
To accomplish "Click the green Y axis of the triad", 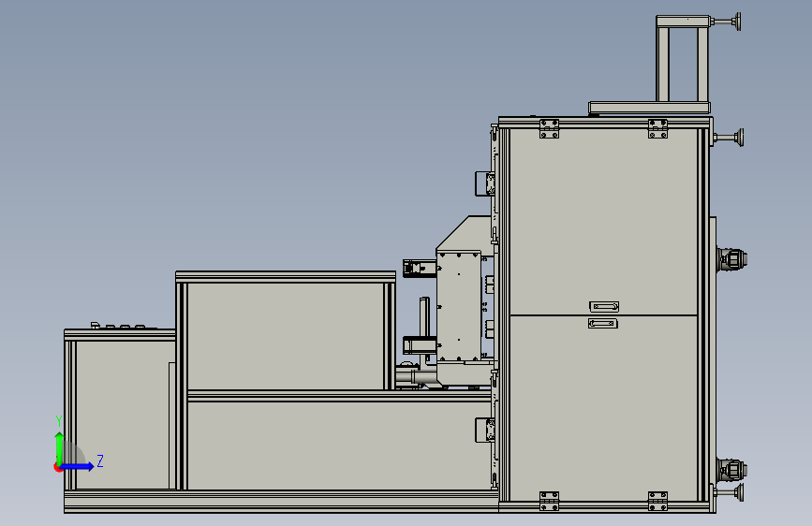I will click(x=60, y=447).
